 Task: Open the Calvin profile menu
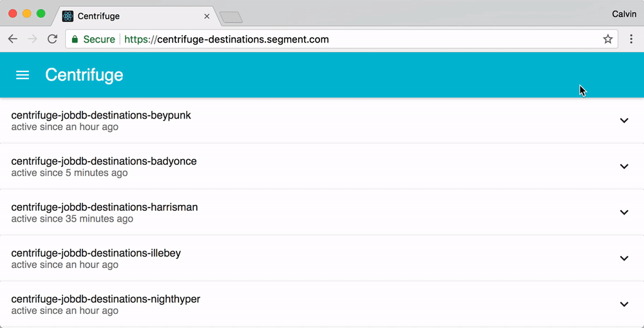click(623, 14)
